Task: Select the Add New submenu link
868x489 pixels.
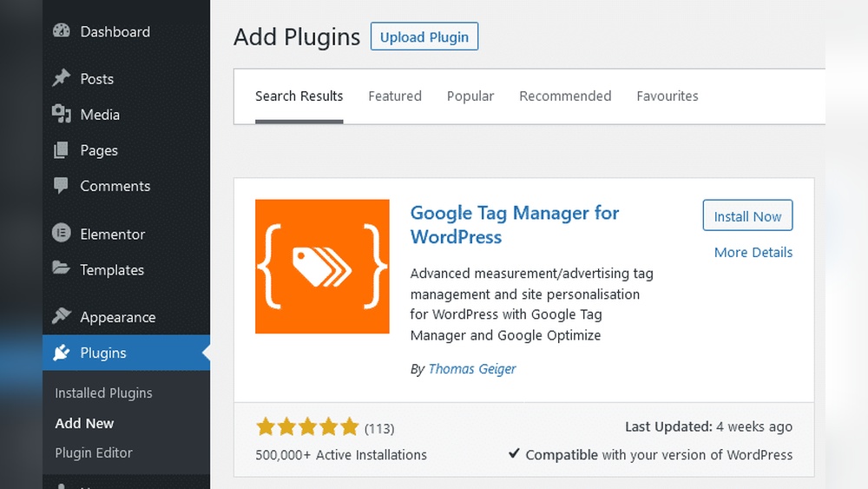Action: pos(84,423)
